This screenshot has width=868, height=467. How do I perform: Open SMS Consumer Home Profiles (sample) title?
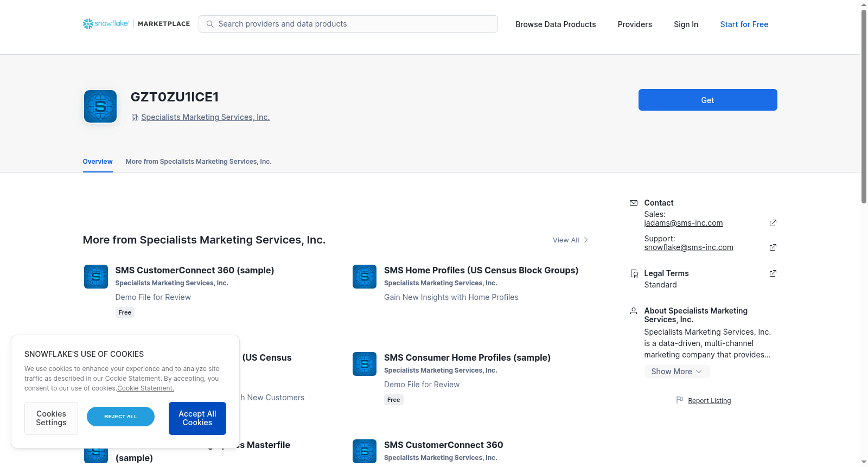coord(467,357)
